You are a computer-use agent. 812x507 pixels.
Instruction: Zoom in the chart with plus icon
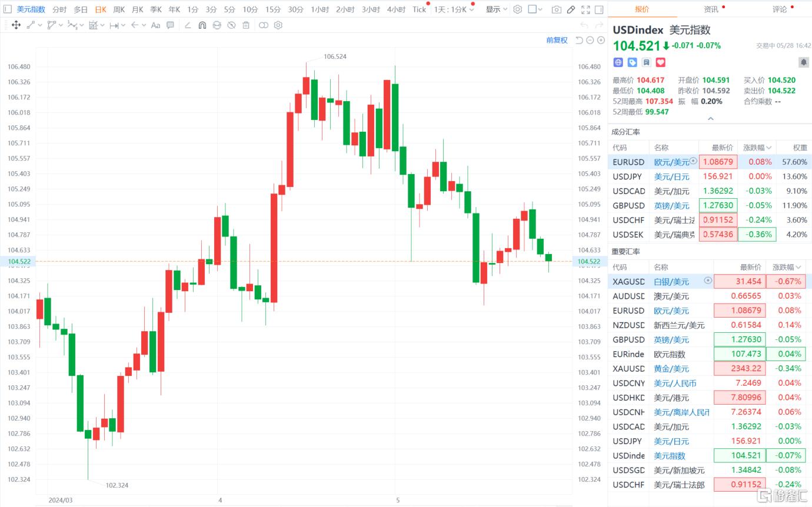(x=601, y=40)
